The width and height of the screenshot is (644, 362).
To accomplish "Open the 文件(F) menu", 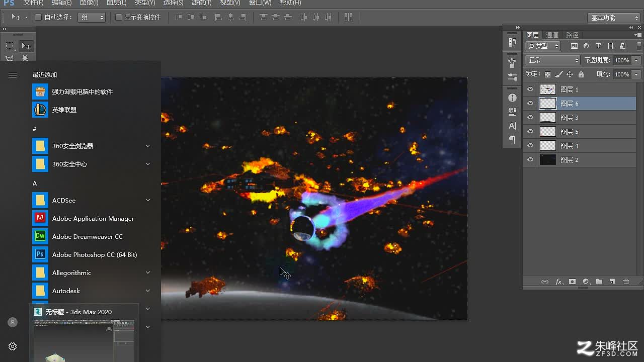I will [34, 3].
